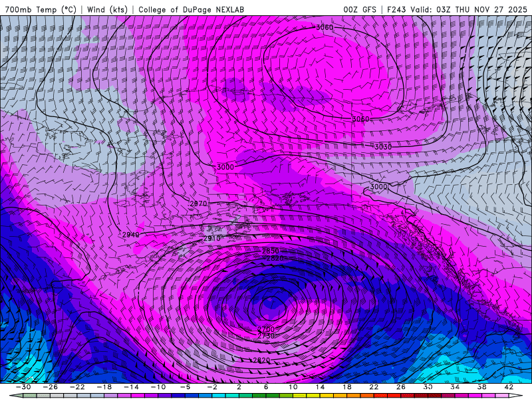Click the 2910 height contour label
The image size is (532, 399).
click(211, 239)
